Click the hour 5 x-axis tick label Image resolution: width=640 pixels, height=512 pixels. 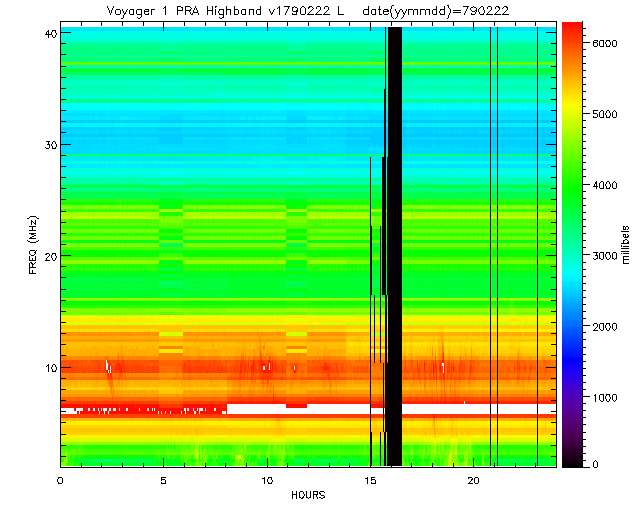pyautogui.click(x=164, y=481)
